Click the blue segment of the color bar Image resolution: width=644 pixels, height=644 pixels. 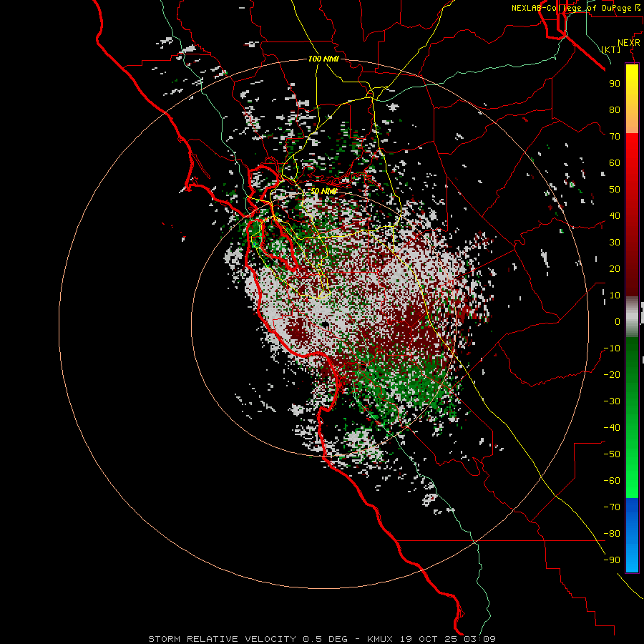click(x=632, y=535)
